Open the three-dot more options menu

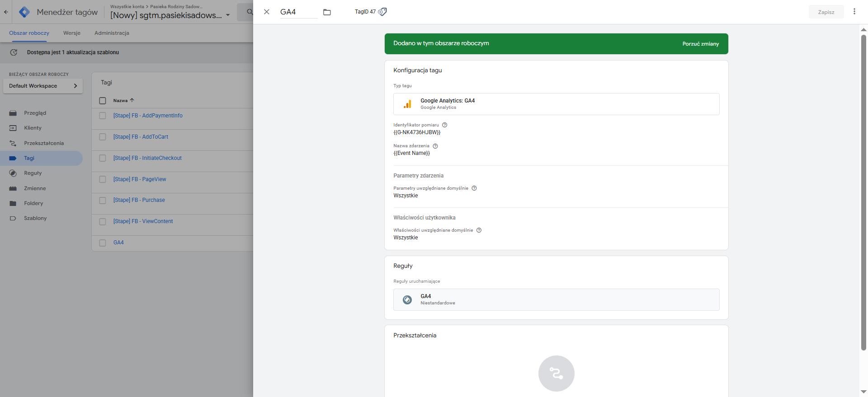coord(854,12)
